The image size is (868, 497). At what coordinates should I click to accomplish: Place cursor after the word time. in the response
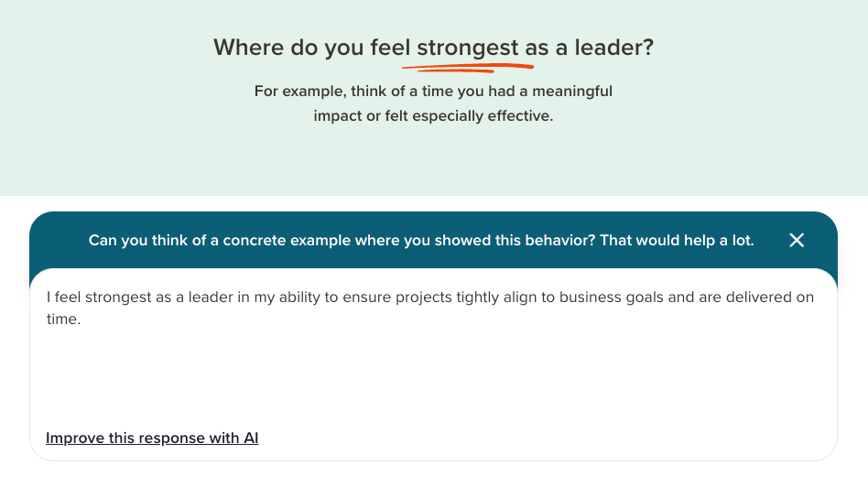point(81,319)
